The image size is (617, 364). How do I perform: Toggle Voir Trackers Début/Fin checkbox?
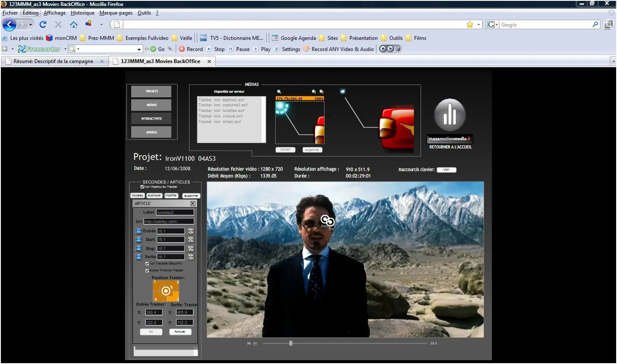pyautogui.click(x=147, y=263)
